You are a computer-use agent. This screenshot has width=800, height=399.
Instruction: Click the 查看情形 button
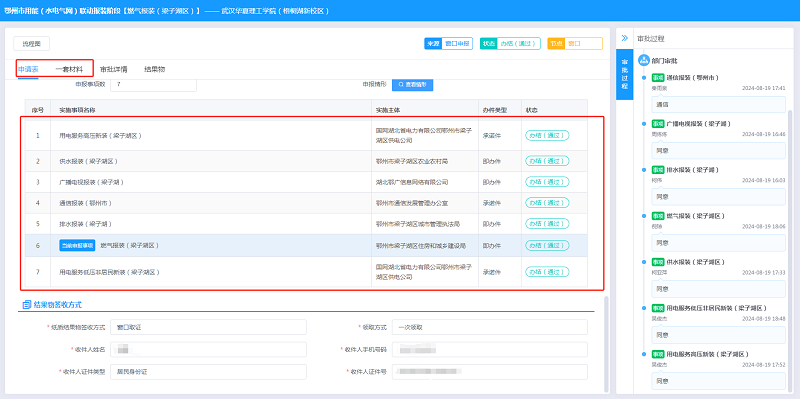[412, 84]
